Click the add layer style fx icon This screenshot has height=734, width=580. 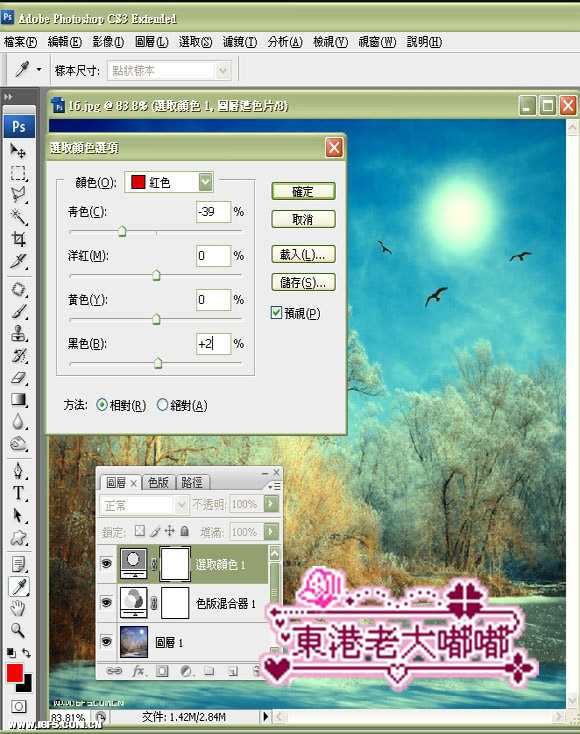[x=138, y=671]
